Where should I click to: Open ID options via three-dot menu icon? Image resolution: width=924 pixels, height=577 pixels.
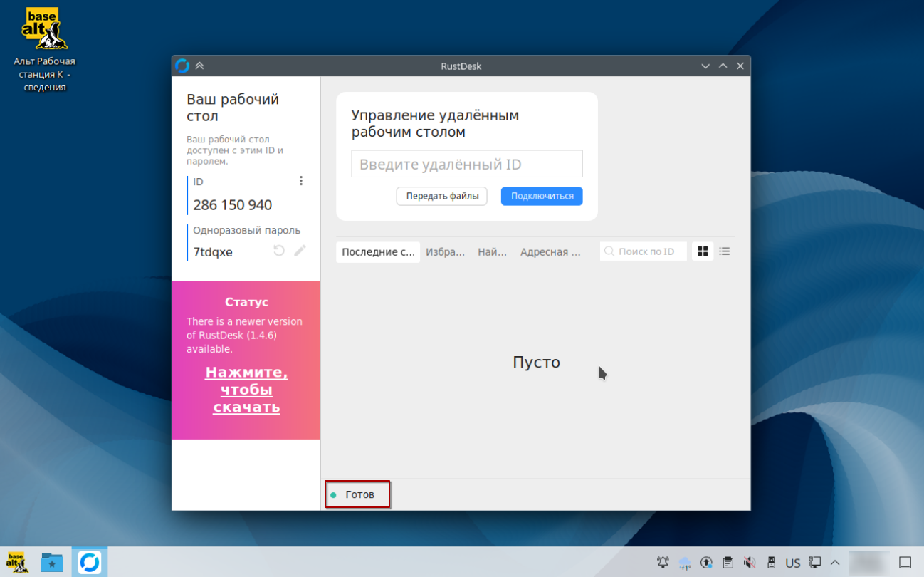click(301, 180)
